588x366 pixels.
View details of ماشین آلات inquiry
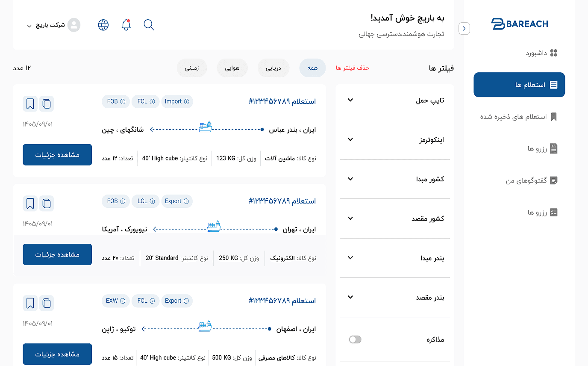tap(57, 155)
